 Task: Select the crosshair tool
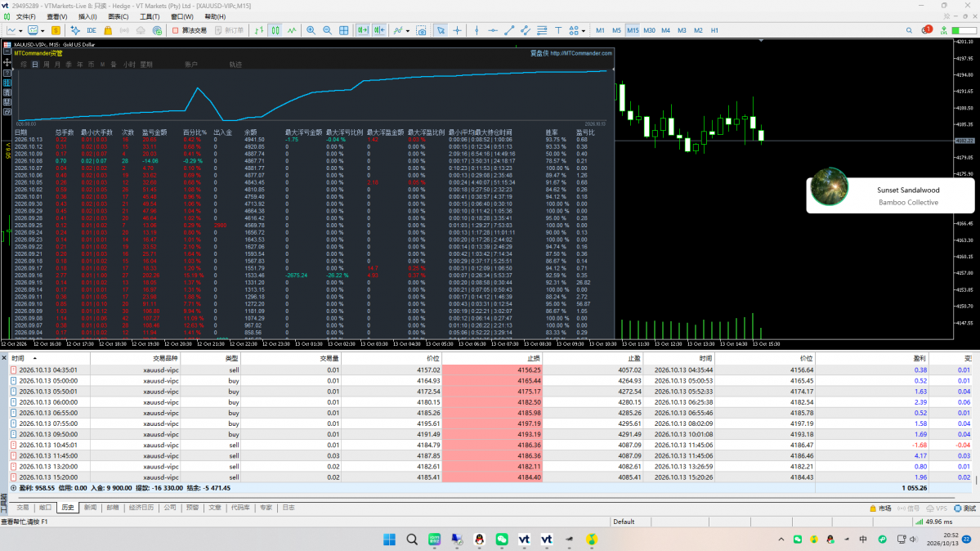(458, 30)
